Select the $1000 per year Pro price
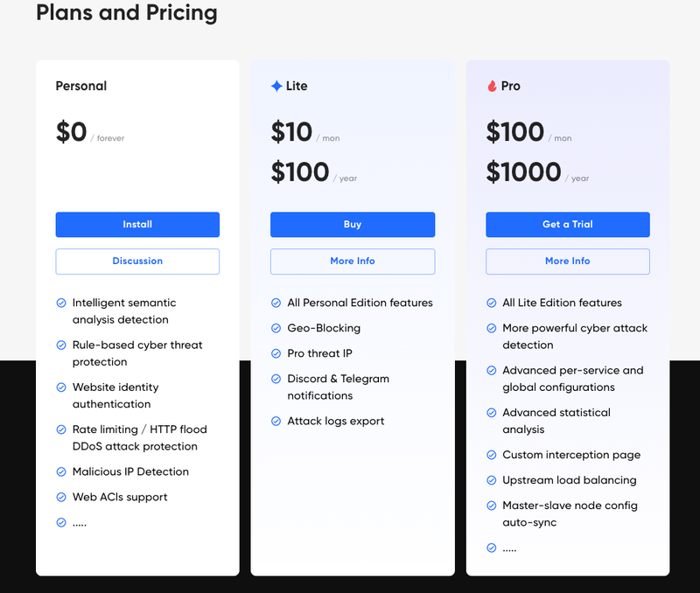This screenshot has height=593, width=700. tap(537, 172)
